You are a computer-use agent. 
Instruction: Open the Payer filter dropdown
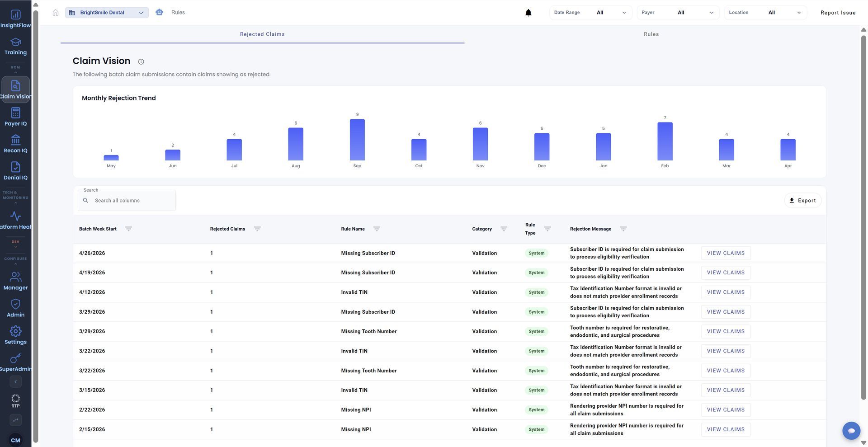[678, 13]
